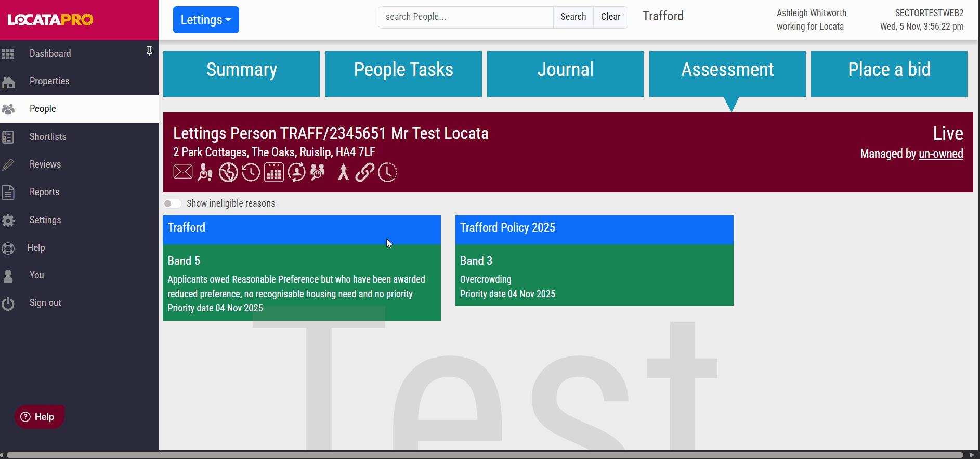The image size is (980, 459).
Task: Click the people search magnifier icon
Action: pos(318,172)
